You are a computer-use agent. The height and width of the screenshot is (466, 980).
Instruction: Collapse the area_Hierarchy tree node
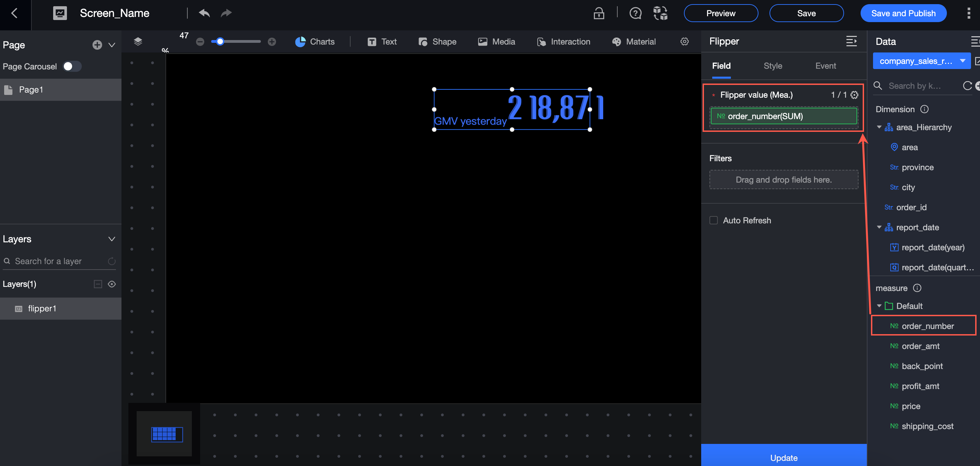(879, 127)
